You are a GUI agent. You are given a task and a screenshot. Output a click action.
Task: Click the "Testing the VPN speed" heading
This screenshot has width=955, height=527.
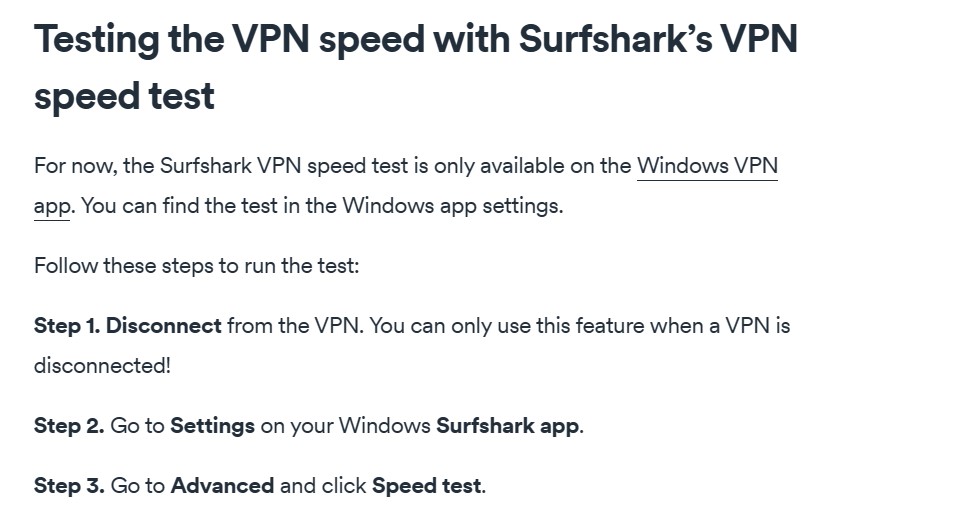(x=229, y=39)
